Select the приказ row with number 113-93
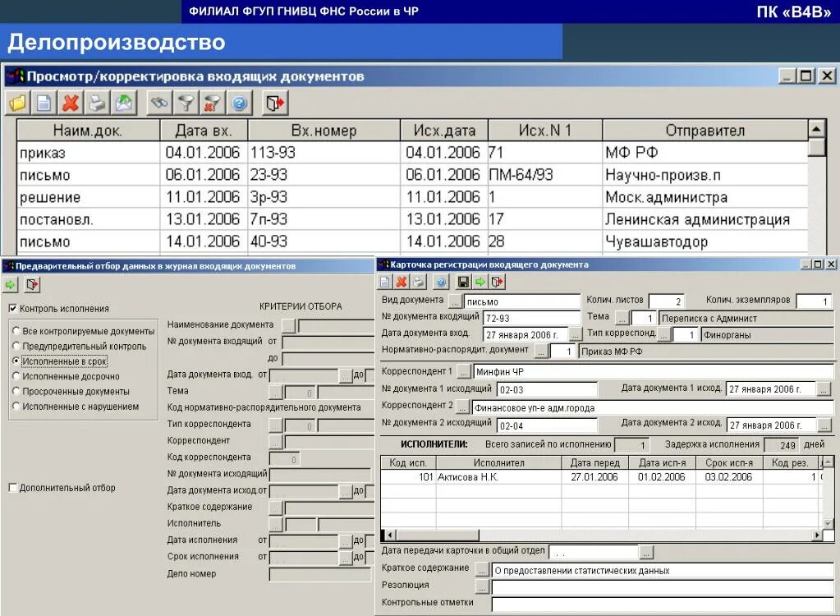 pos(412,153)
